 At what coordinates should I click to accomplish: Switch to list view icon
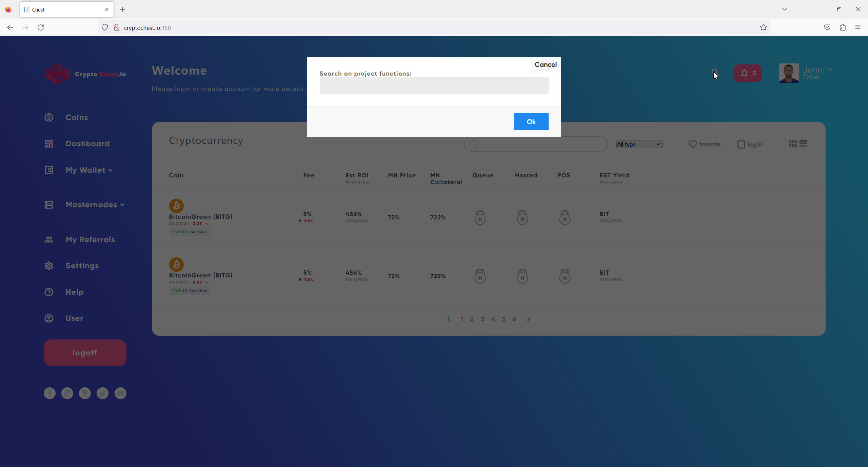803,143
